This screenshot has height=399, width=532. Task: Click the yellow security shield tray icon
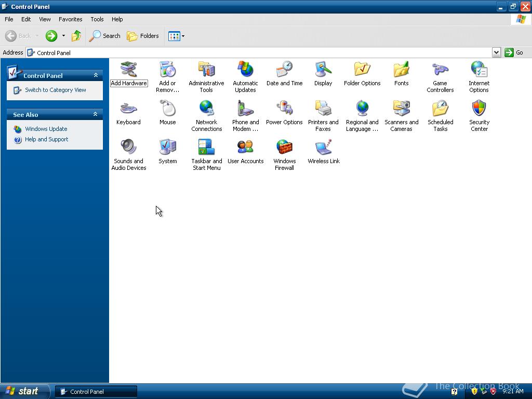474,392
